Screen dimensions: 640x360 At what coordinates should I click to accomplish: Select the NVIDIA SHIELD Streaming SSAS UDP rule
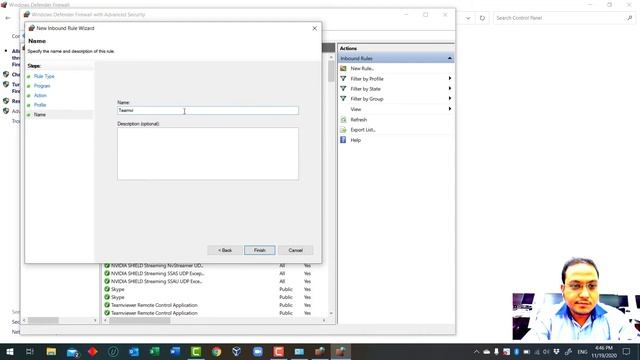pyautogui.click(x=158, y=273)
